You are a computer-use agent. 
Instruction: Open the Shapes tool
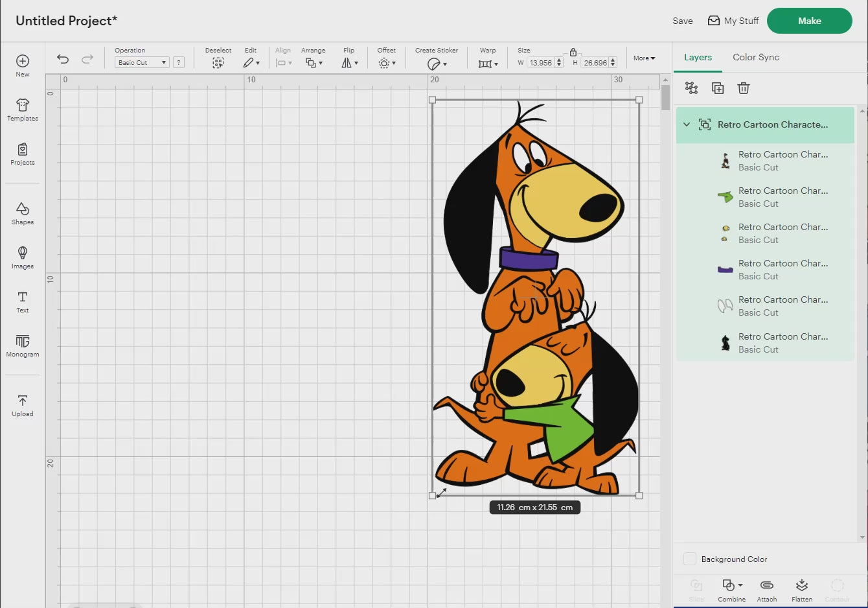pos(23,213)
